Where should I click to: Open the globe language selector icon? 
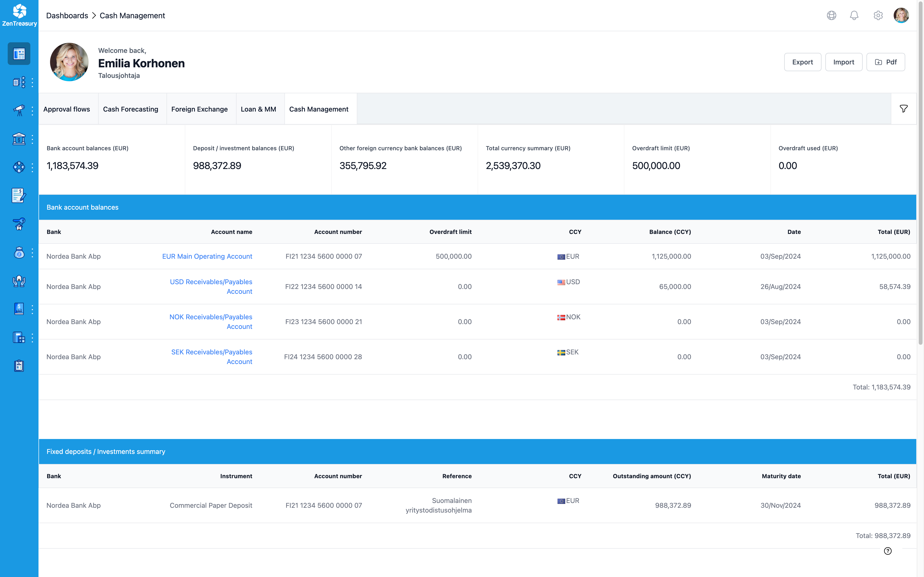831,15
